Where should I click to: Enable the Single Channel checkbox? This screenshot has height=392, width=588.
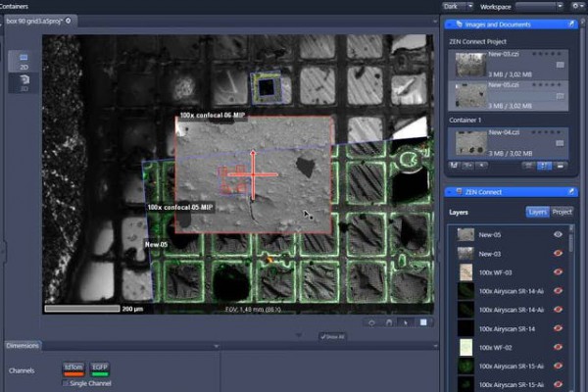[66, 383]
